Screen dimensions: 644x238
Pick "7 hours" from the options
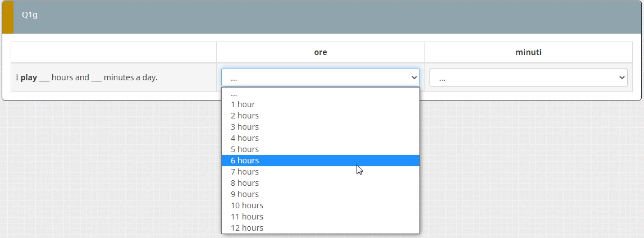[245, 172]
